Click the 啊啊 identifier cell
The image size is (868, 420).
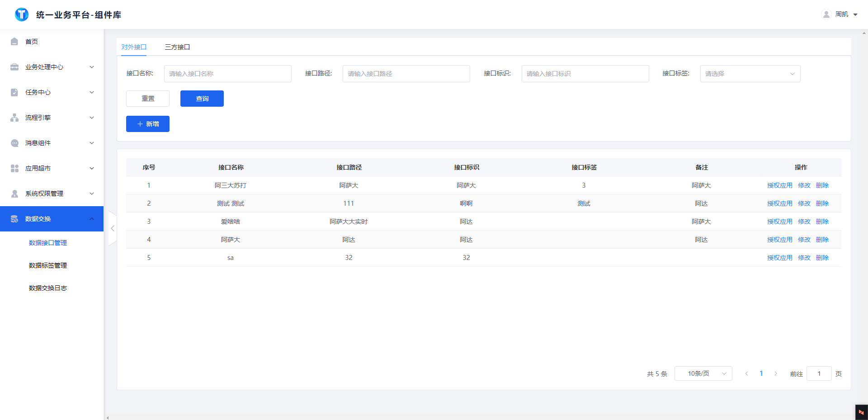(x=466, y=203)
